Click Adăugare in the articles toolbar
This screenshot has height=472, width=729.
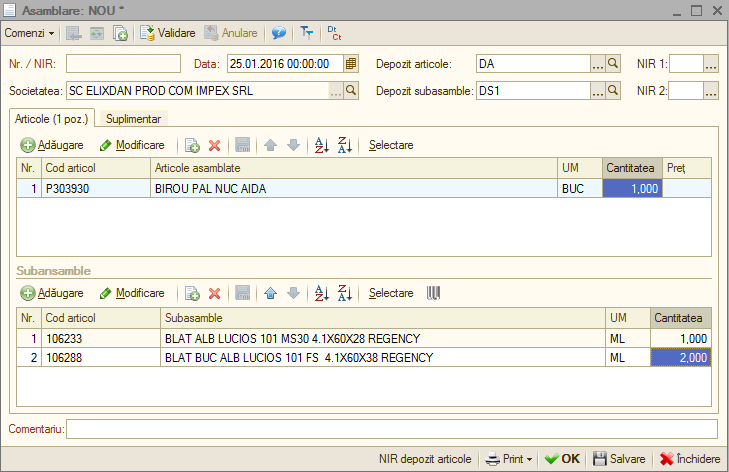click(52, 145)
